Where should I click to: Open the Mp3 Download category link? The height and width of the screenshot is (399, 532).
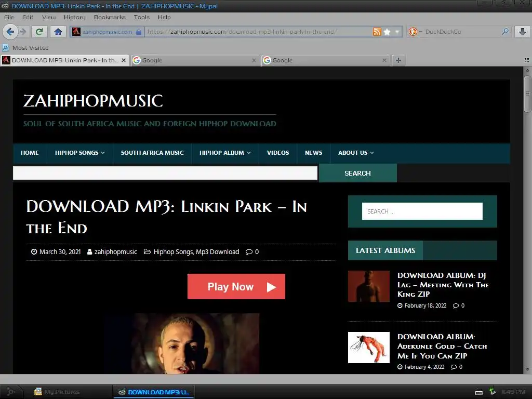tap(218, 252)
